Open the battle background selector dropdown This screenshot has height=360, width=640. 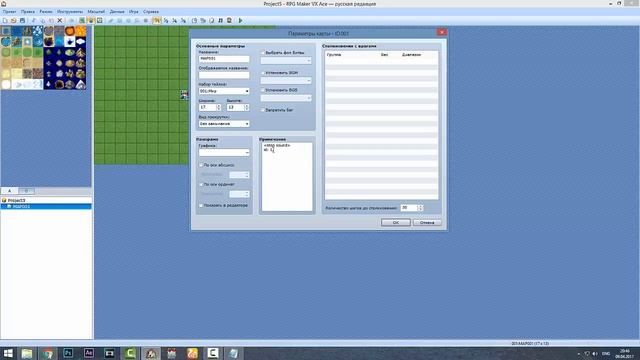[x=286, y=60]
